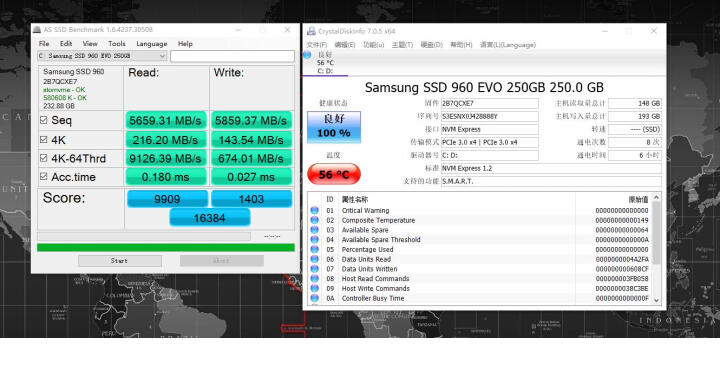The height and width of the screenshot is (390, 720).
Task: Click the empty text field beside drive selector
Action: [x=232, y=56]
